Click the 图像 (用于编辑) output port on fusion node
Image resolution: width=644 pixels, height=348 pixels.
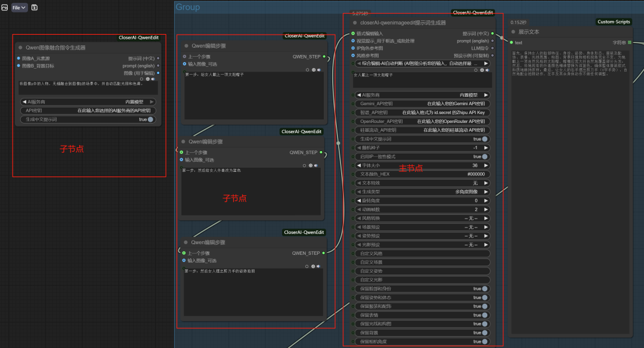pyautogui.click(x=158, y=73)
